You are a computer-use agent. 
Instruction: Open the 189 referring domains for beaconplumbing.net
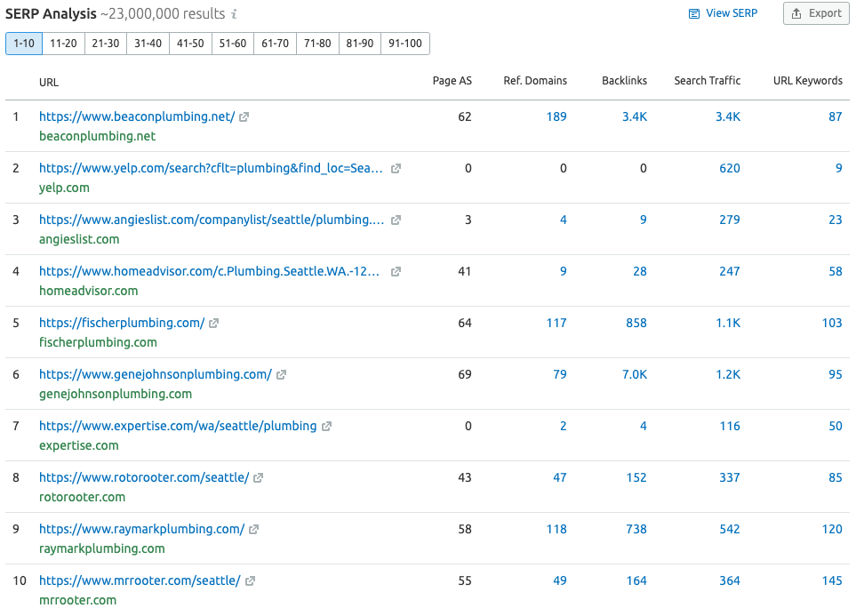coord(556,116)
